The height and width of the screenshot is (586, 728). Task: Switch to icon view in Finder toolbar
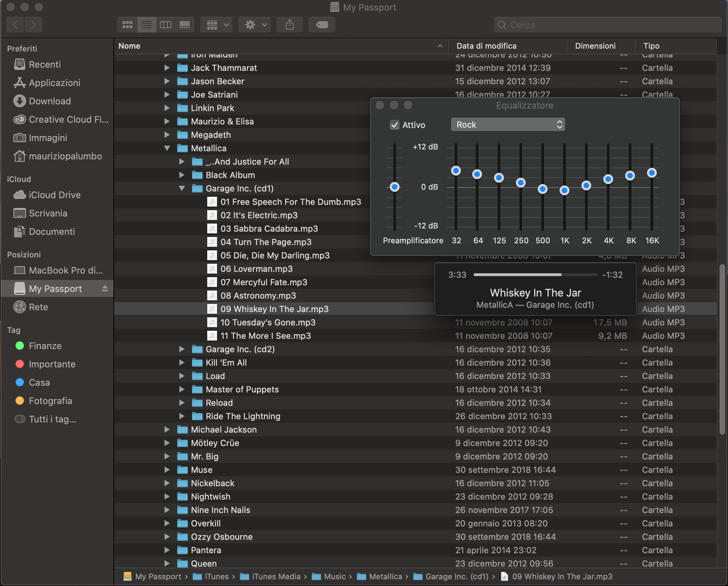point(127,25)
